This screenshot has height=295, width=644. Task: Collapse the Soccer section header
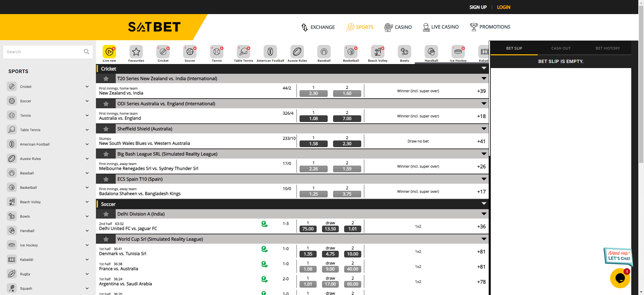[484, 204]
